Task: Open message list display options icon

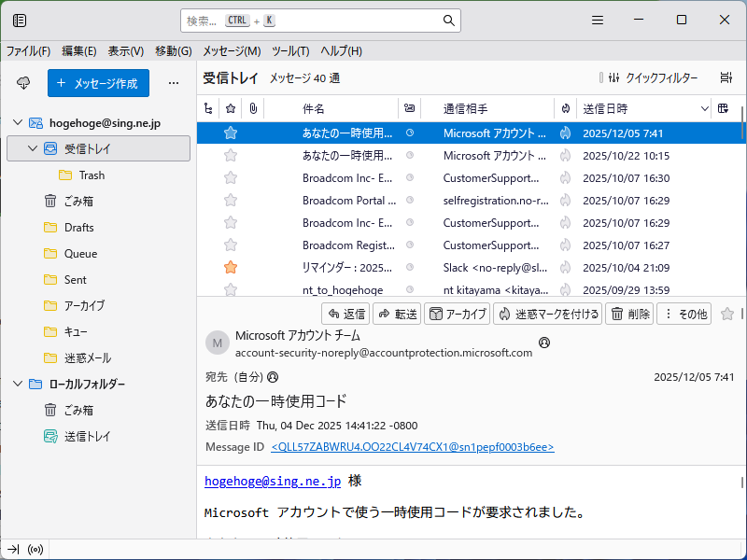Action: (726, 77)
